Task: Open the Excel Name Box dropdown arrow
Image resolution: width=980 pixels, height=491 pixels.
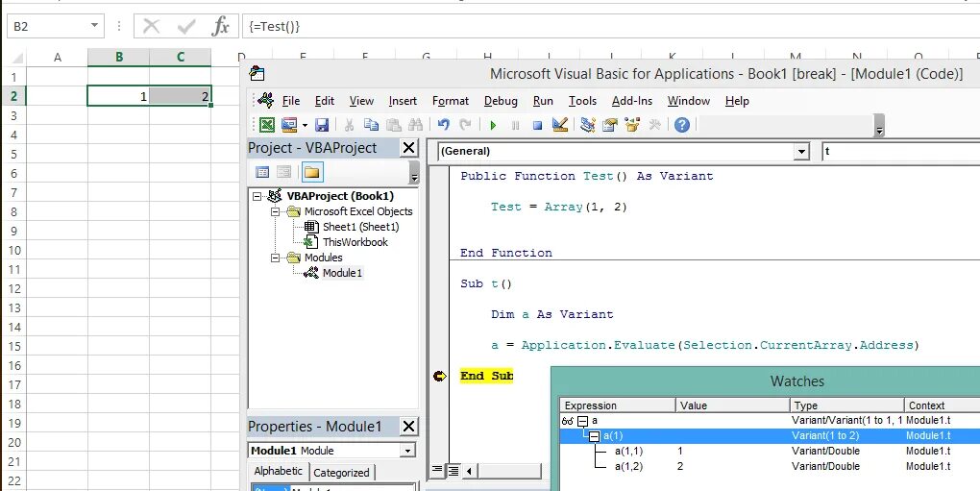Action: coord(94,26)
